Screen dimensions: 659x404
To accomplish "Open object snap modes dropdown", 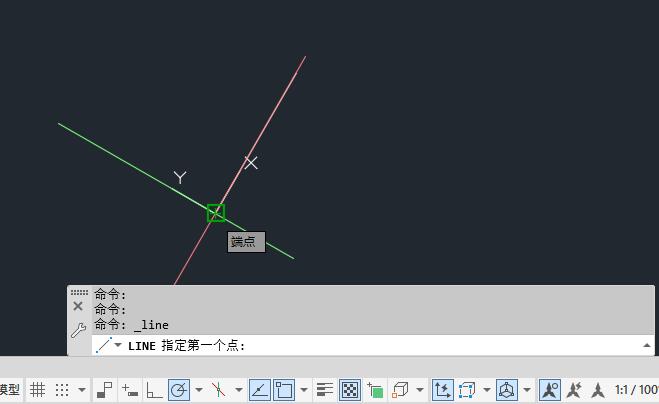I will 303,390.
